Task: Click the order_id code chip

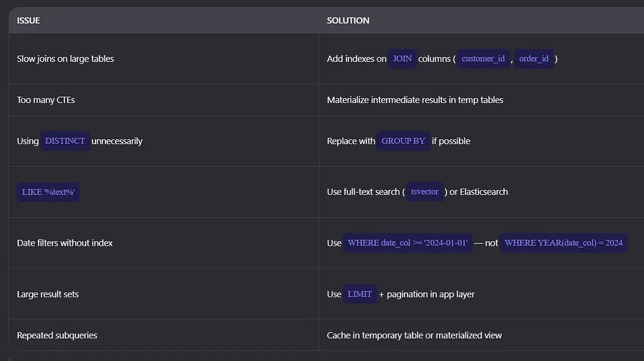Action: [533, 59]
